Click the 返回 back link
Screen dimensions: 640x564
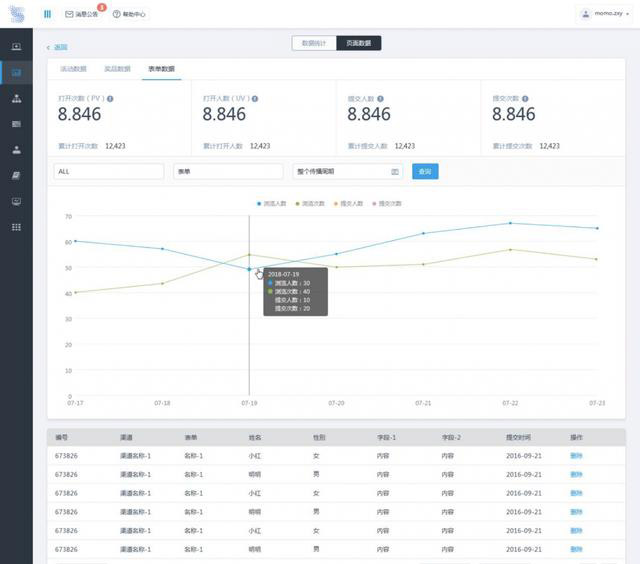click(58, 47)
